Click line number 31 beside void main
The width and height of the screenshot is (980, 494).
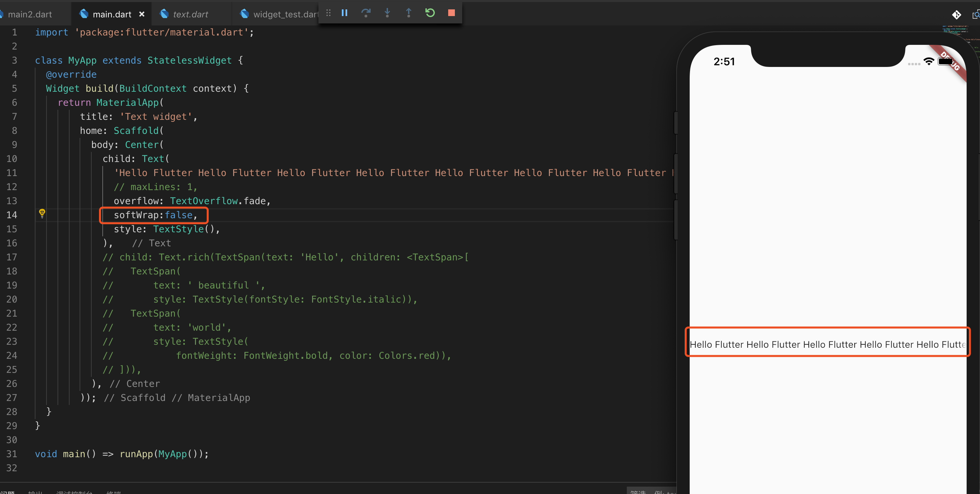(12, 454)
